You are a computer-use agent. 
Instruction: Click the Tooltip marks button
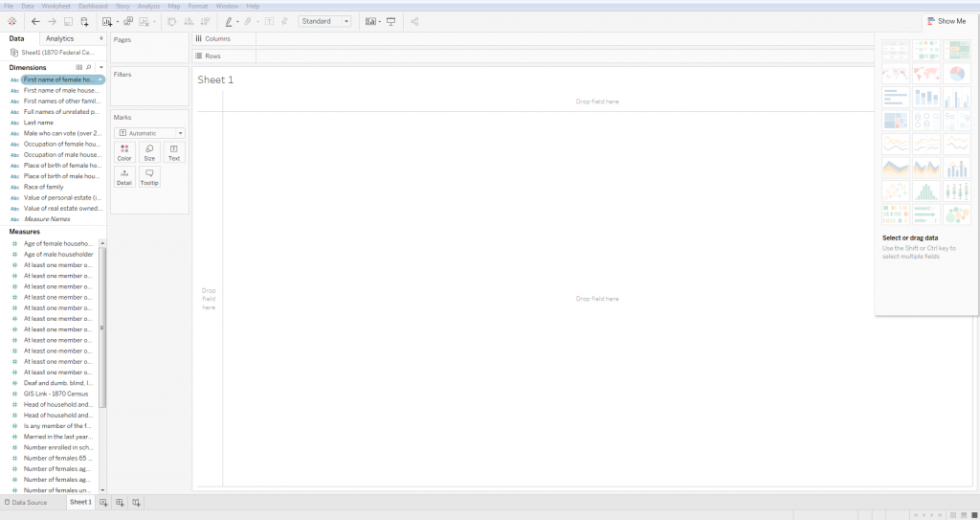pos(149,176)
